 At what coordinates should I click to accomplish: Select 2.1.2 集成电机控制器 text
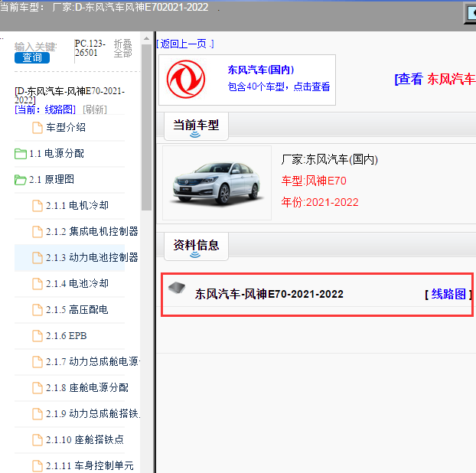[92, 231]
